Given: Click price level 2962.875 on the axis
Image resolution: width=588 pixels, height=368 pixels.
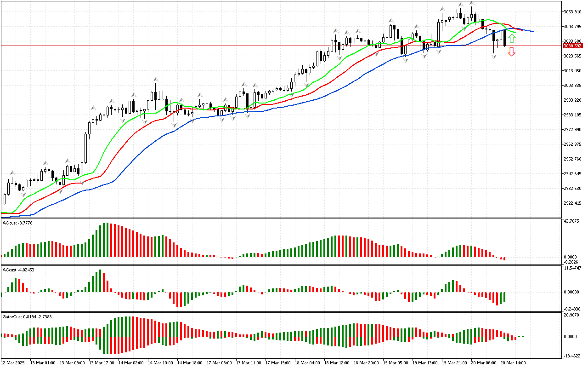Looking at the screenshot, I should (x=573, y=144).
